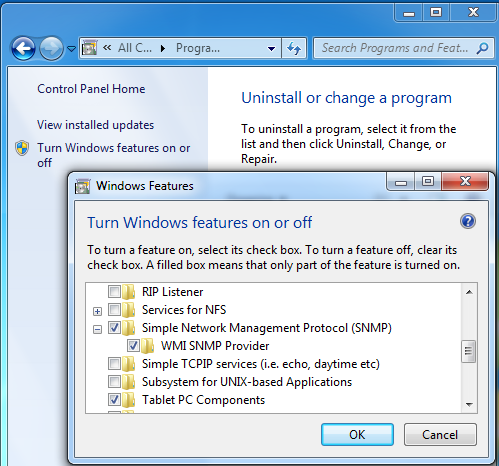Open View installed updates link
This screenshot has height=466, width=499.
click(95, 125)
